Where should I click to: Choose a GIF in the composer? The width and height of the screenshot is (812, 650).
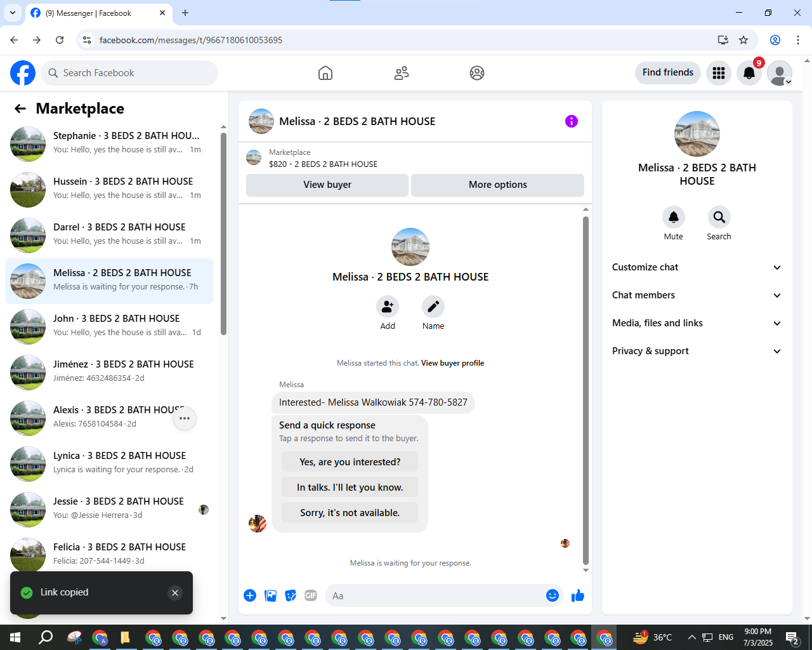click(311, 595)
